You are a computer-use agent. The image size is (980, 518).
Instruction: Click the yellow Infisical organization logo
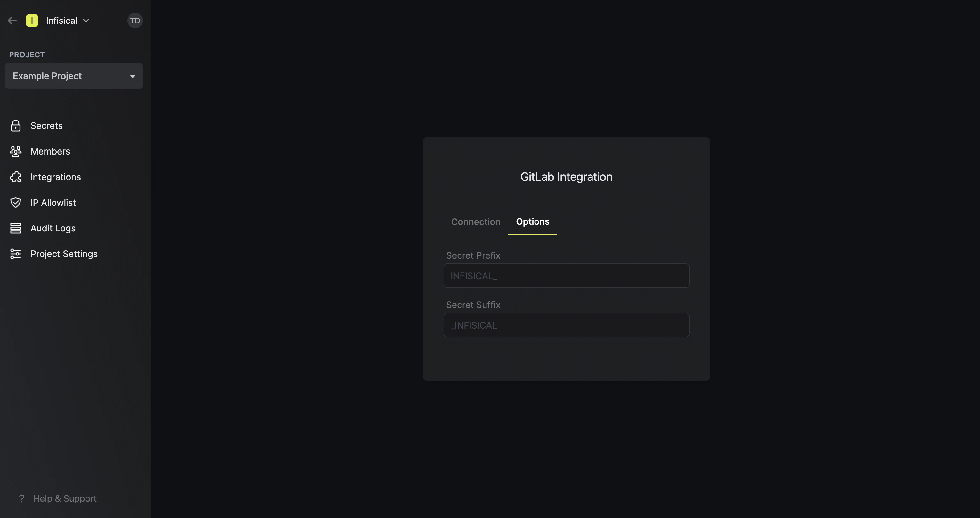pos(32,21)
